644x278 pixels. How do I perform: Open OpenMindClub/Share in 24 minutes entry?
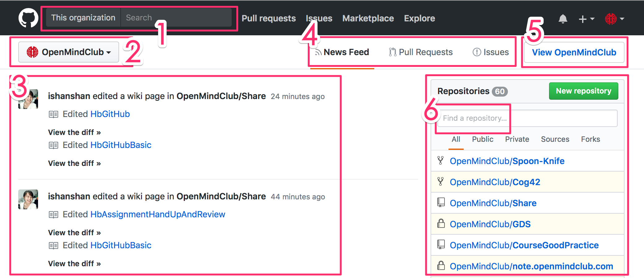point(221,96)
